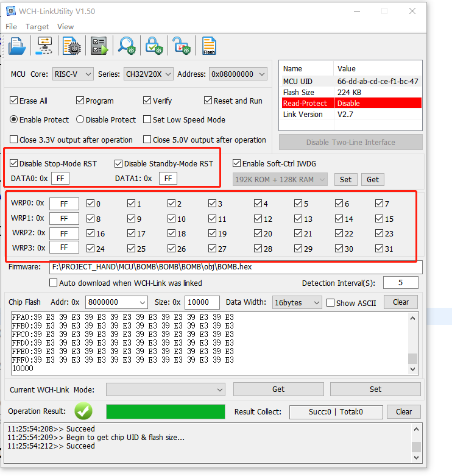Expand the Series CH32V20X dropdown

(x=149, y=74)
